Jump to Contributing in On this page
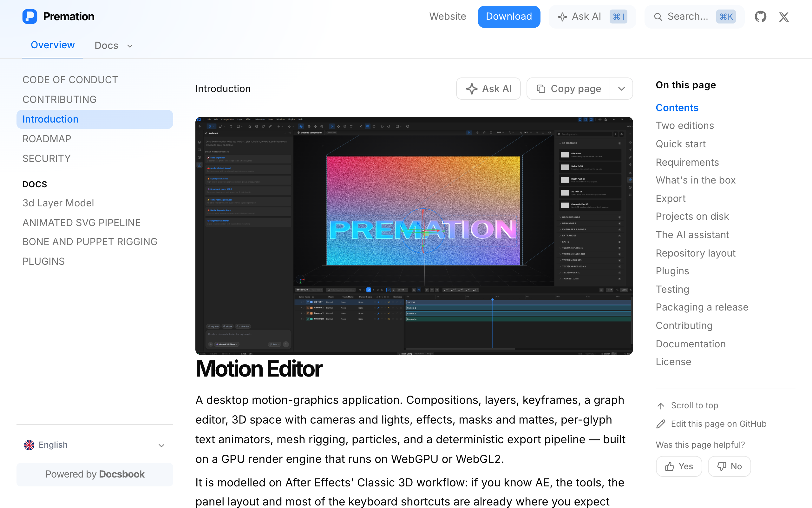This screenshot has height=508, width=812. pos(684,326)
